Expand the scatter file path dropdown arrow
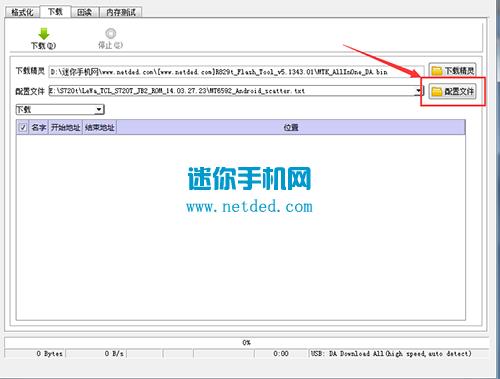The height and width of the screenshot is (379, 500). (419, 91)
